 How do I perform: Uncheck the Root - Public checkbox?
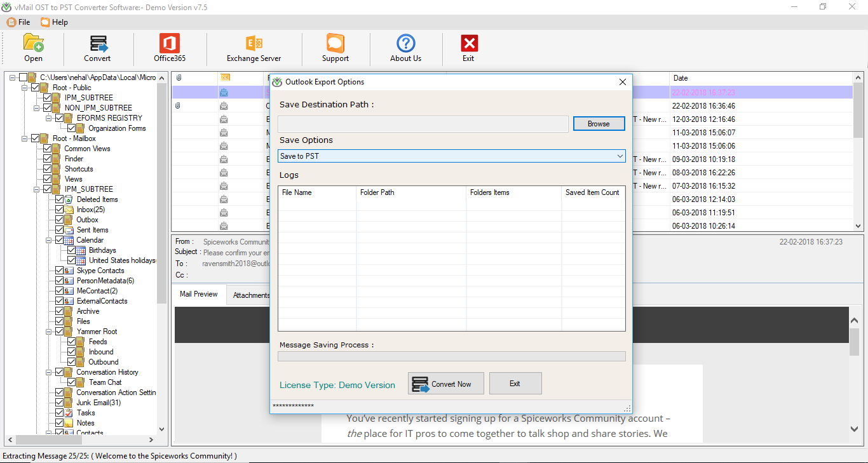coord(35,88)
